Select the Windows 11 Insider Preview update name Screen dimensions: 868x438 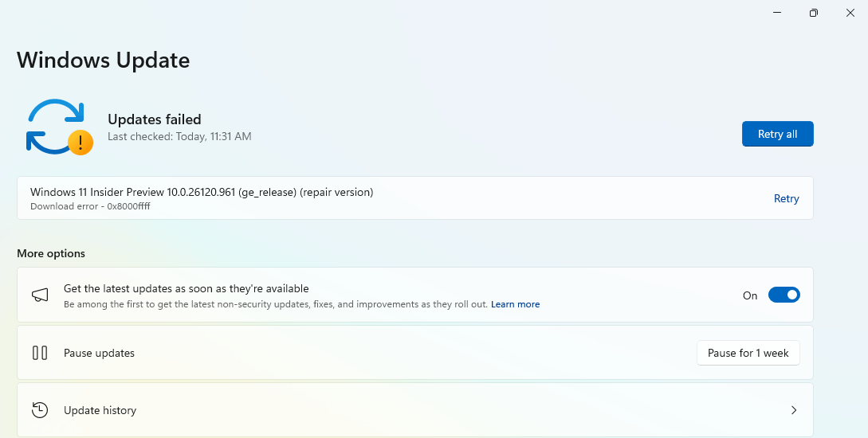(202, 193)
